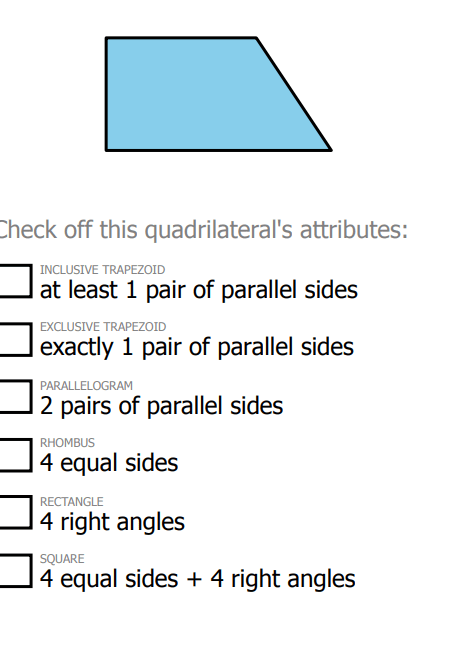This screenshot has height=654, width=451.
Task: Toggle the Rhombus checkbox
Action: pyautogui.click(x=15, y=455)
